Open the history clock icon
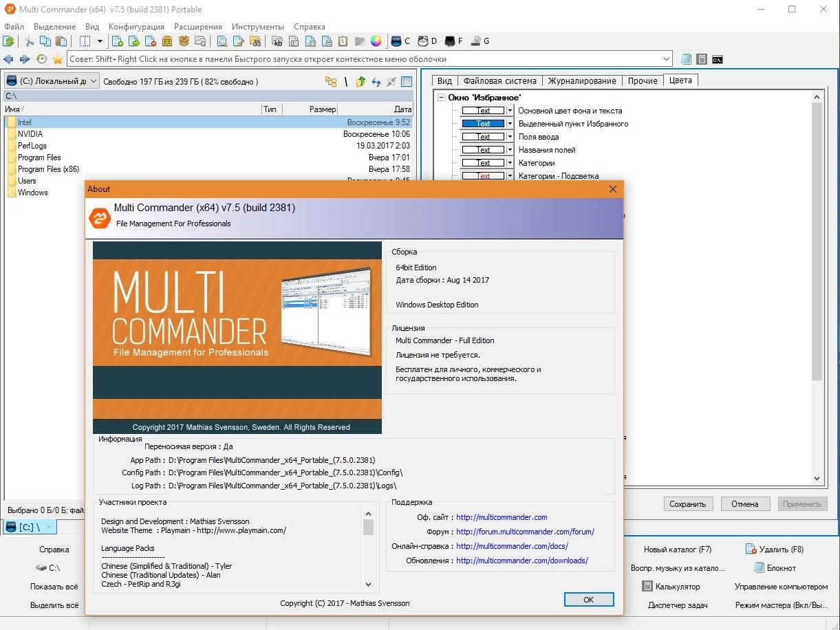The image size is (840, 630). (41, 59)
